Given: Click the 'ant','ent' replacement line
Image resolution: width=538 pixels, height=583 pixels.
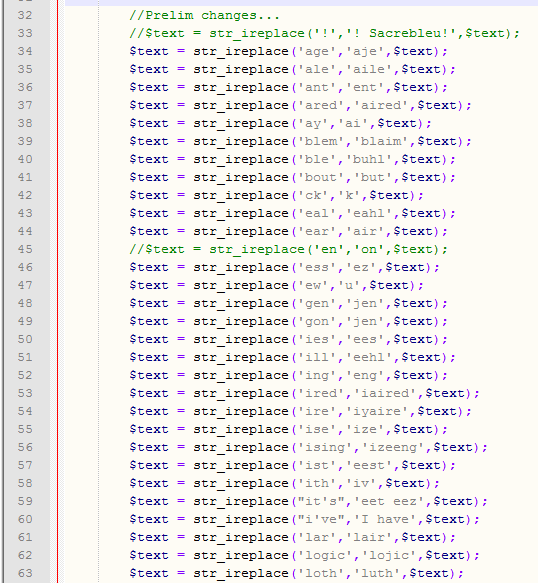Looking at the screenshot, I should pos(289,87).
